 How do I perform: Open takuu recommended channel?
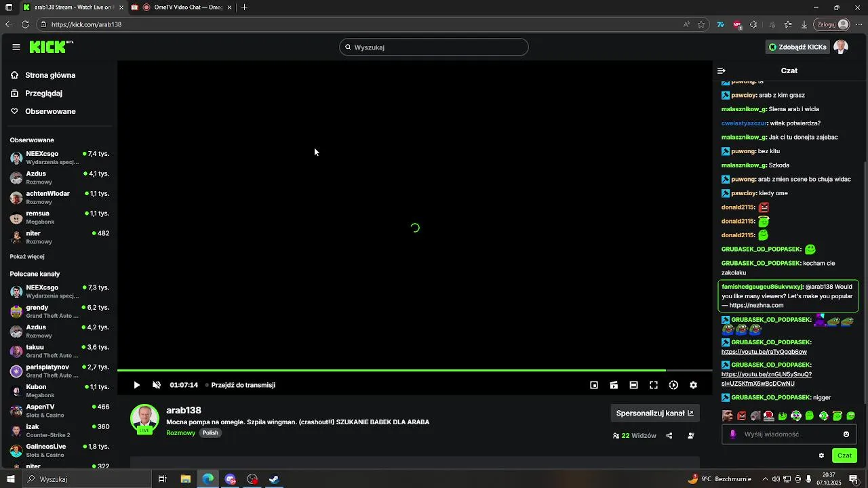pyautogui.click(x=60, y=351)
